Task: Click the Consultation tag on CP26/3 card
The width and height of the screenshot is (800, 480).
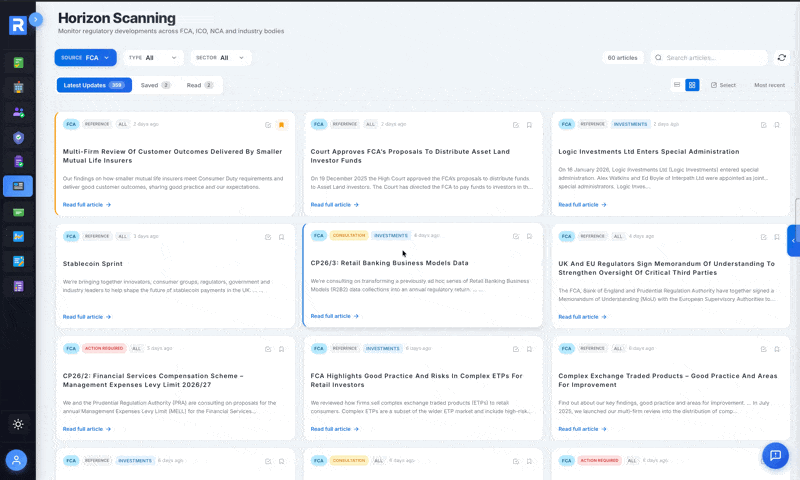Action: 349,236
